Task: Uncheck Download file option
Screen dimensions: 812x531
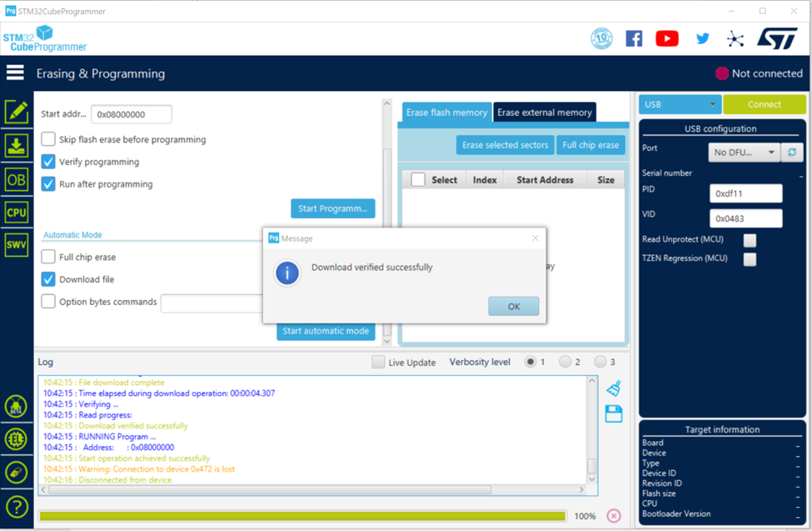Action: coord(48,279)
